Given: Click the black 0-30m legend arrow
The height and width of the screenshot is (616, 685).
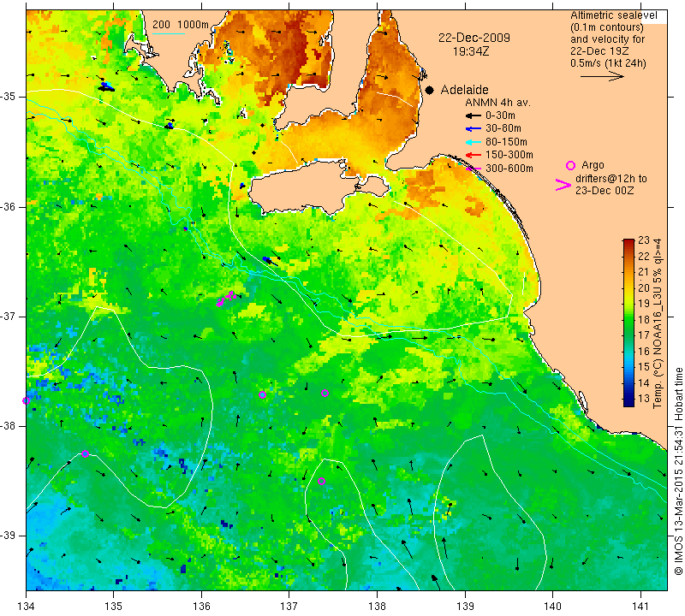Looking at the screenshot, I should (473, 115).
